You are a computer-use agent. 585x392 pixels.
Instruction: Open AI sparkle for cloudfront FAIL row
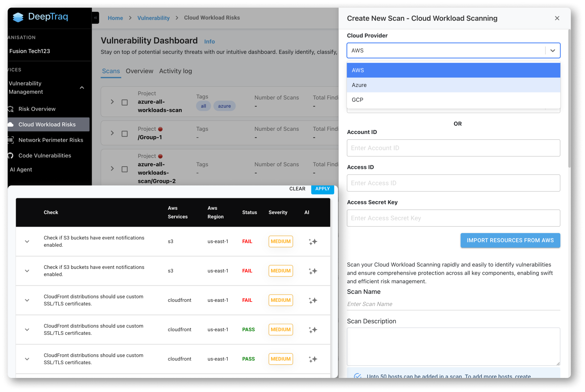(313, 301)
